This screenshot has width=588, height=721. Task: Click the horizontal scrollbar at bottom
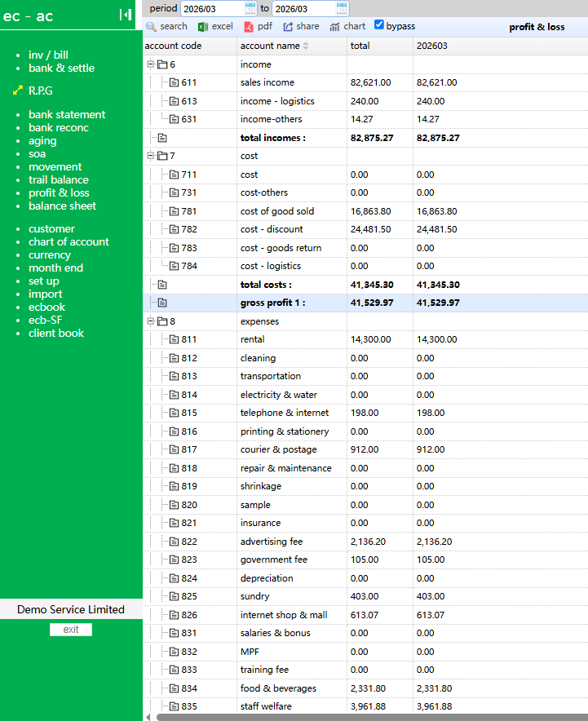click(x=371, y=717)
